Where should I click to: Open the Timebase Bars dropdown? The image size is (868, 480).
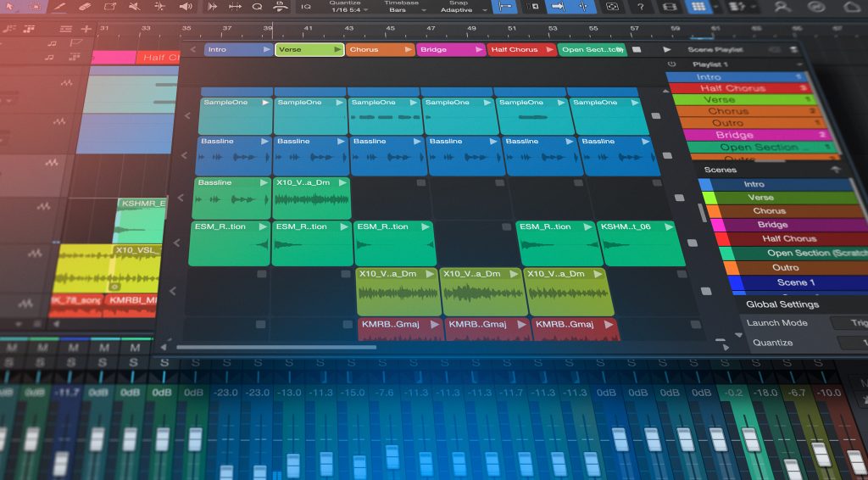[401, 9]
